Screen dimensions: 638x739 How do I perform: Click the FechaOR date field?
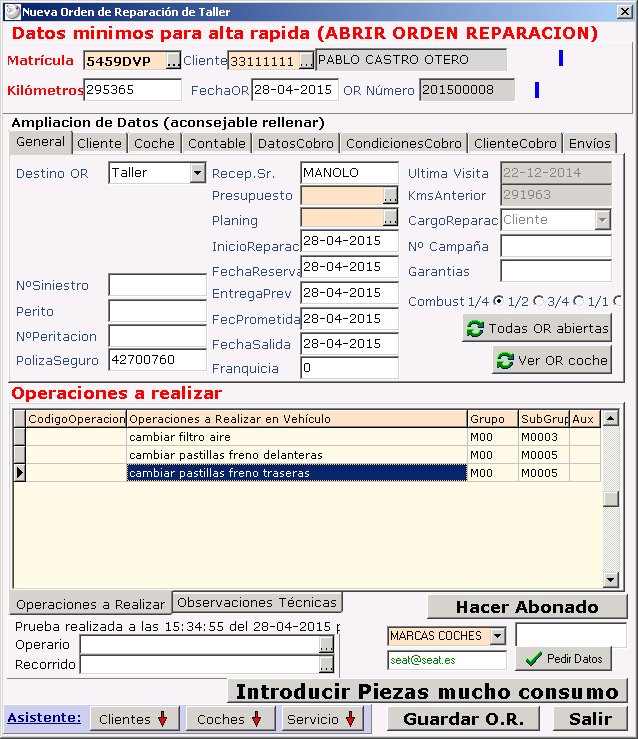[295, 90]
